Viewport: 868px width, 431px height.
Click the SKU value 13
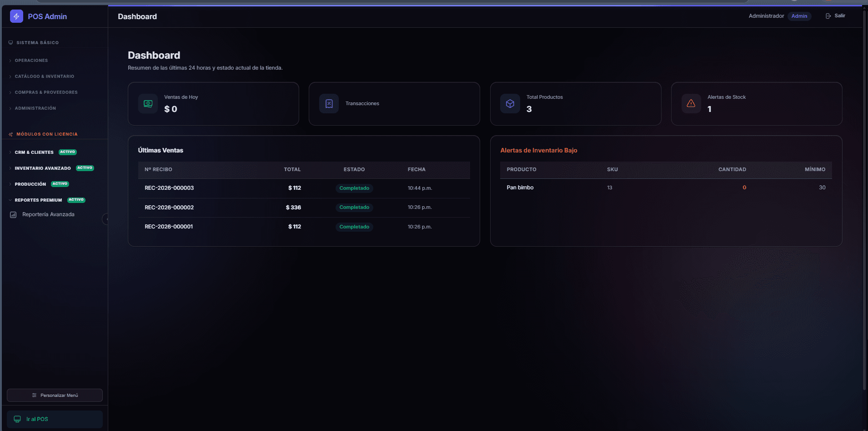[610, 188]
